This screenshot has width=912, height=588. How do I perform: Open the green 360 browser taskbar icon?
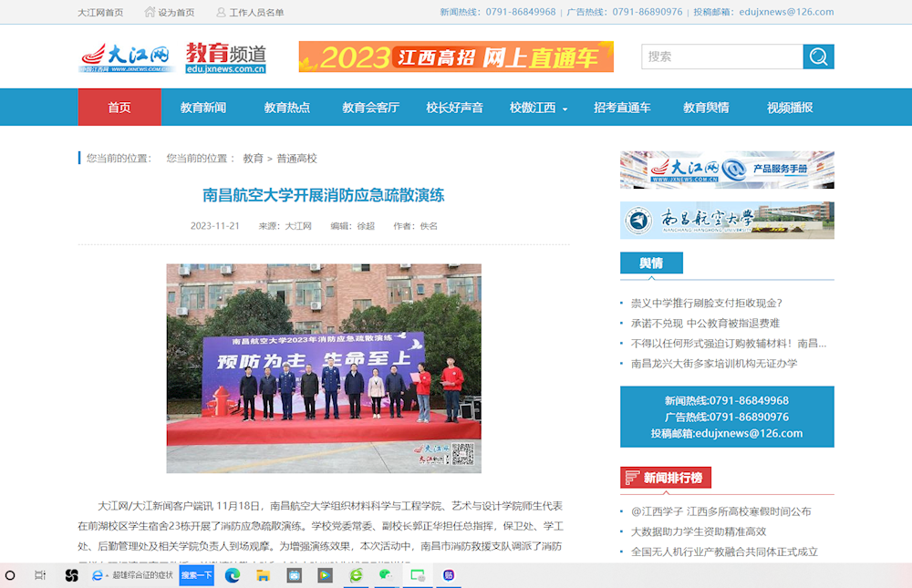pos(356,575)
